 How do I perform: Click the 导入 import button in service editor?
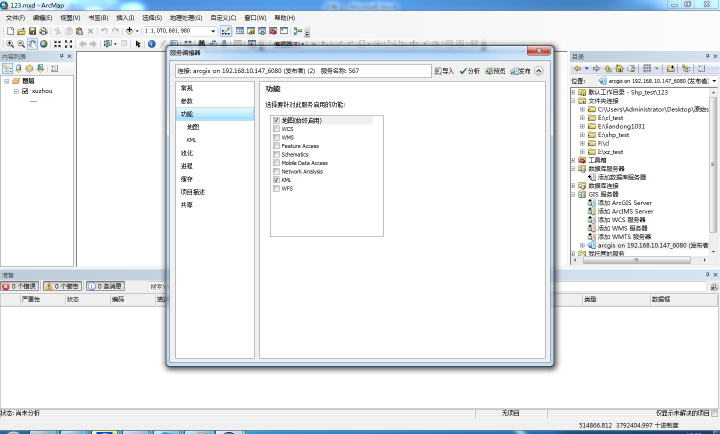pyautogui.click(x=444, y=71)
